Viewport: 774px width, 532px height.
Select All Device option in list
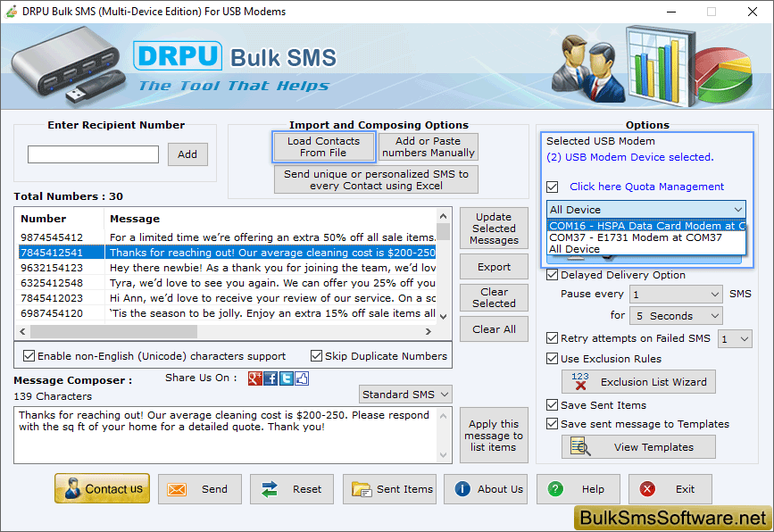click(x=646, y=249)
